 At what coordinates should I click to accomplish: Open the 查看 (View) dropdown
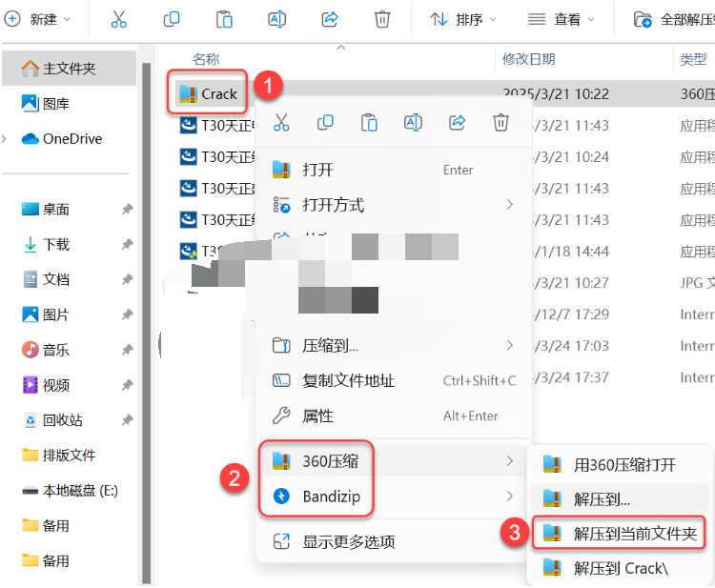561,20
